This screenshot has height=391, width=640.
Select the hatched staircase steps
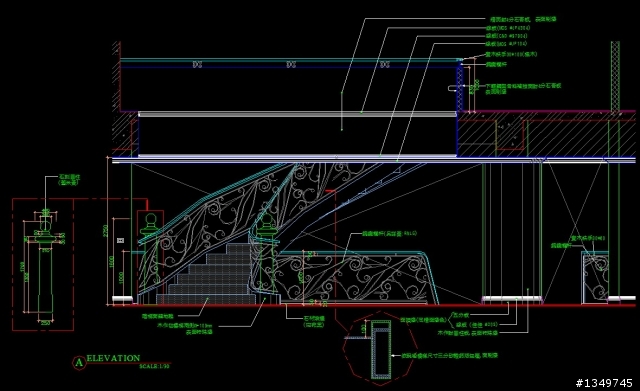(x=207, y=274)
